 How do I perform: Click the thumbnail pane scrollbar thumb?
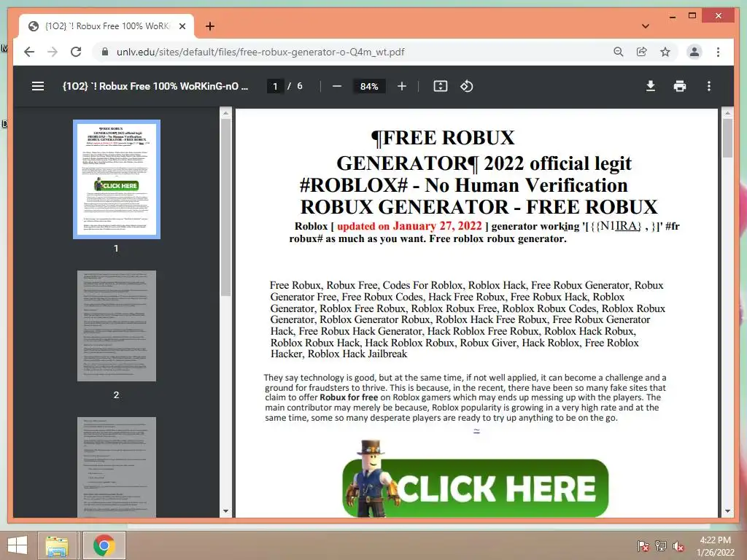click(226, 207)
